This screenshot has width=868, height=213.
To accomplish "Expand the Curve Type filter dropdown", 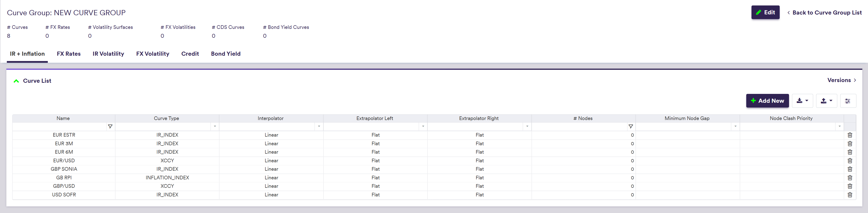I will click(215, 127).
